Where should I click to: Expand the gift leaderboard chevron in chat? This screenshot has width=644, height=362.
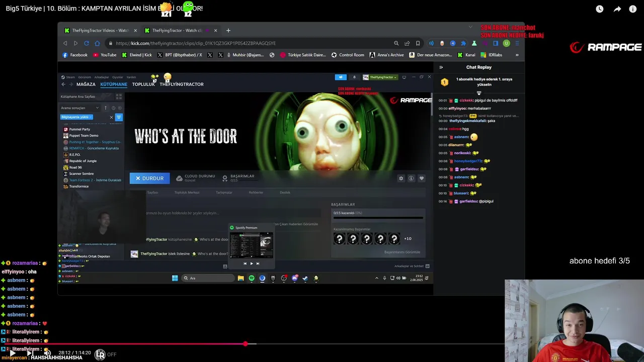coord(479,93)
